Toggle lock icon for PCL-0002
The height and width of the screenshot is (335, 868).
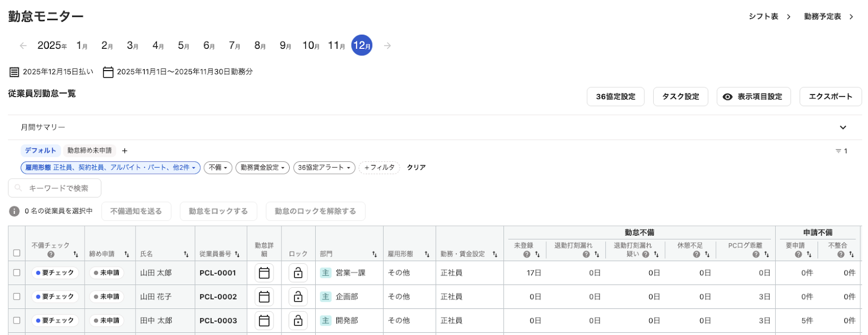tap(298, 296)
